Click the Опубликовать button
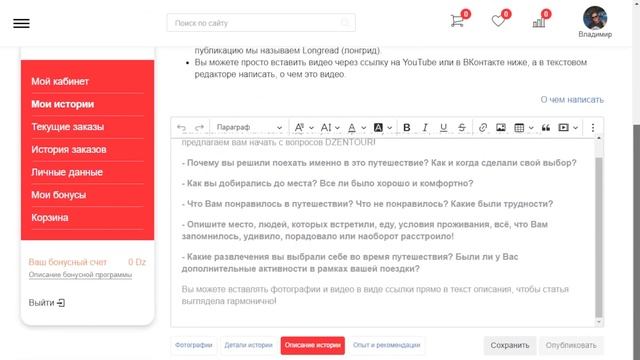This screenshot has height=360, width=640. coord(571,345)
